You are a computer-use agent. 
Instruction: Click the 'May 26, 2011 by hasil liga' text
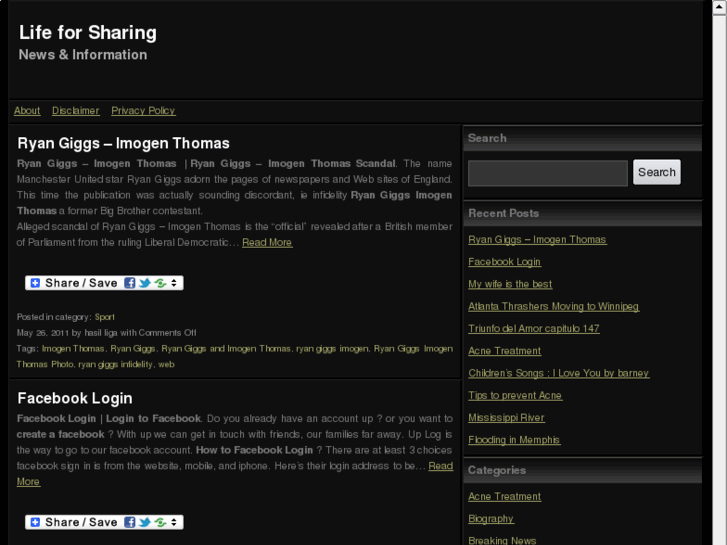[x=66, y=333]
